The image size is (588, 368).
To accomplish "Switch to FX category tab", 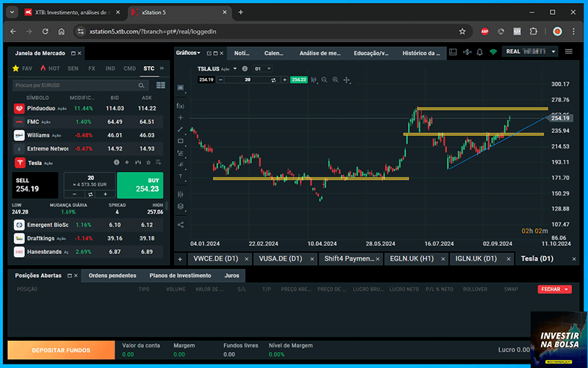I will pyautogui.click(x=91, y=68).
